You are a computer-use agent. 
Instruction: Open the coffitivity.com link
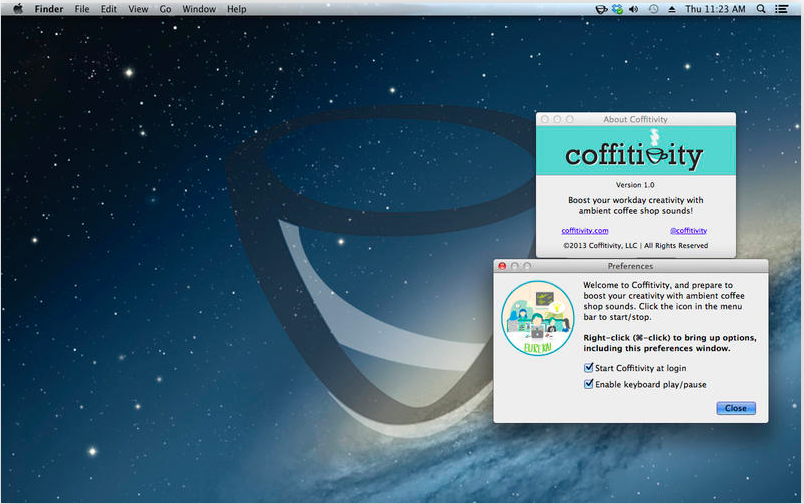tap(585, 231)
